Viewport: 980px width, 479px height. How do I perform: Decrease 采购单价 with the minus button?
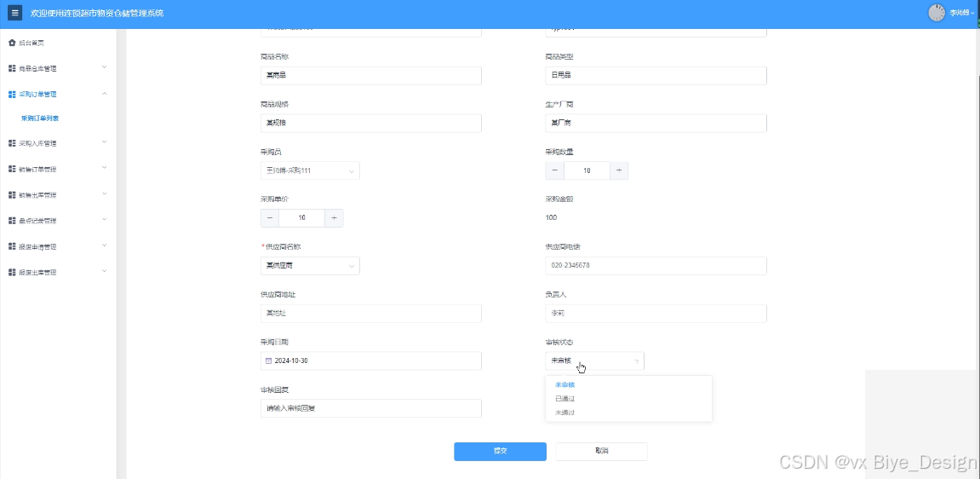point(270,218)
